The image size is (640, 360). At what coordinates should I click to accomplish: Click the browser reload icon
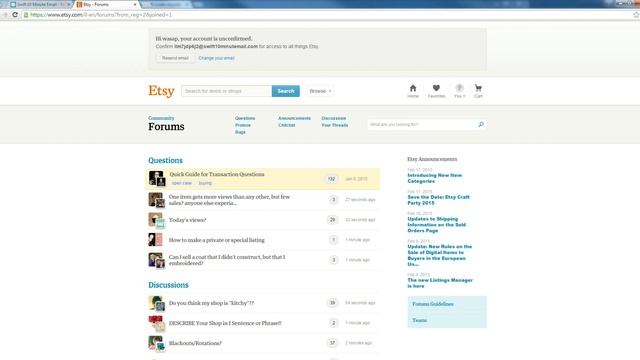pos(15,15)
